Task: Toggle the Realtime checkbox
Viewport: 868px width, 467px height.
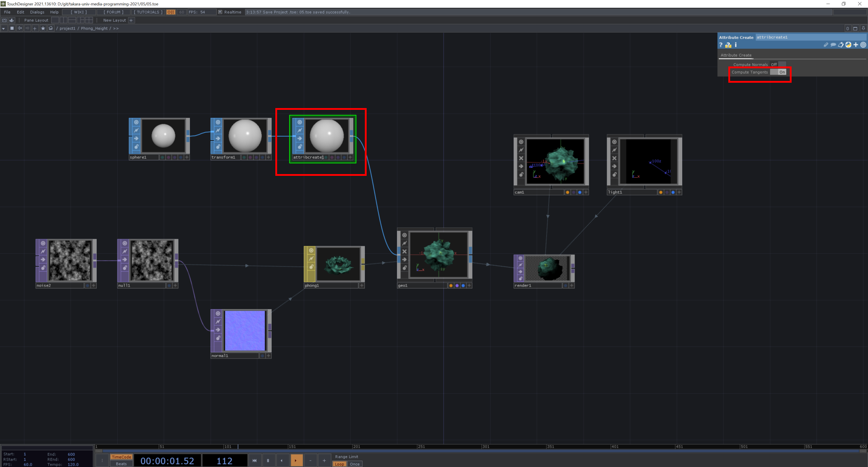Action: coord(220,12)
